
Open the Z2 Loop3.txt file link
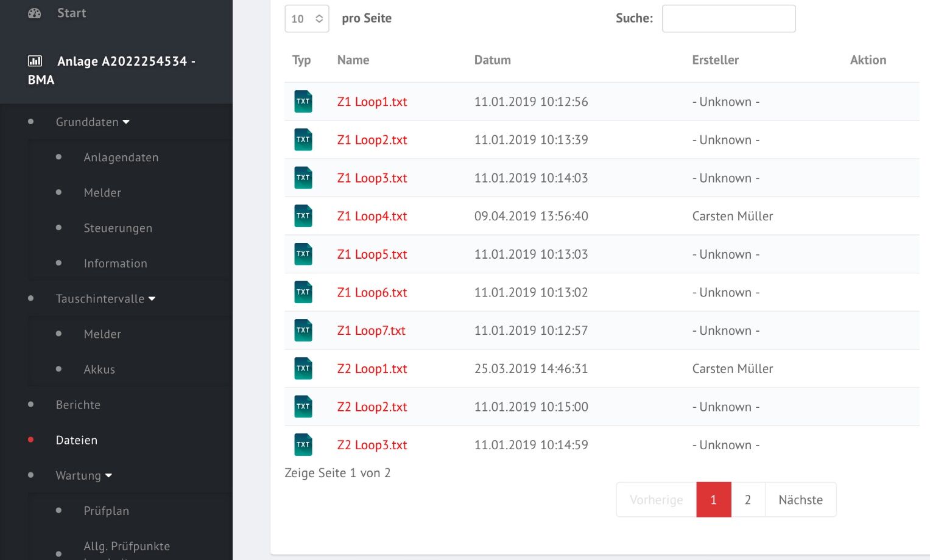(x=372, y=445)
